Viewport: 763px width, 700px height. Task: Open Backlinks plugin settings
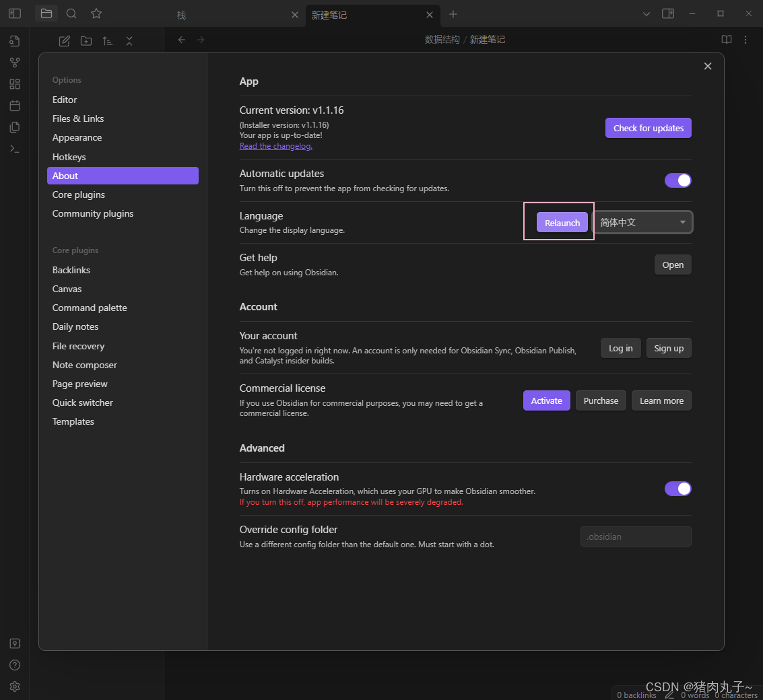tap(123, 270)
